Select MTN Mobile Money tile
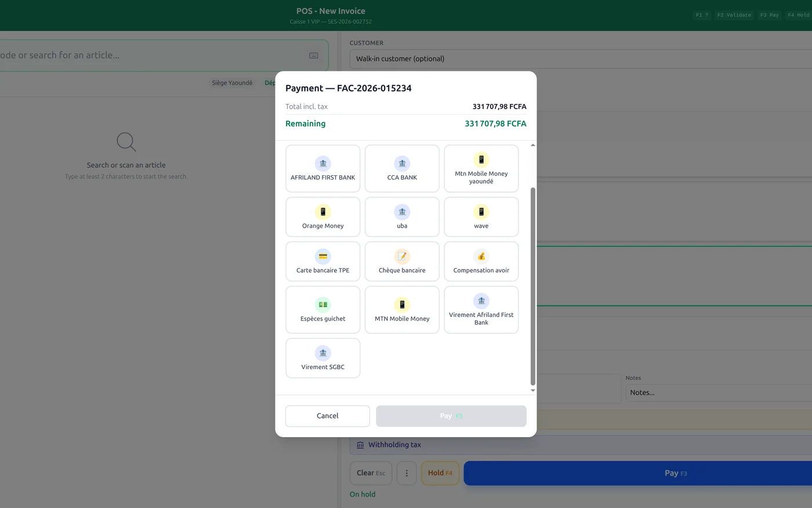The height and width of the screenshot is (508, 812). pyautogui.click(x=402, y=309)
